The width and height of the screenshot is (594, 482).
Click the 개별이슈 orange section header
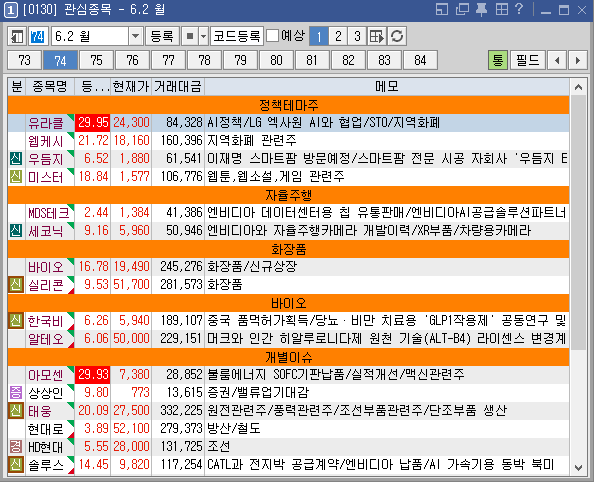pyautogui.click(x=288, y=357)
